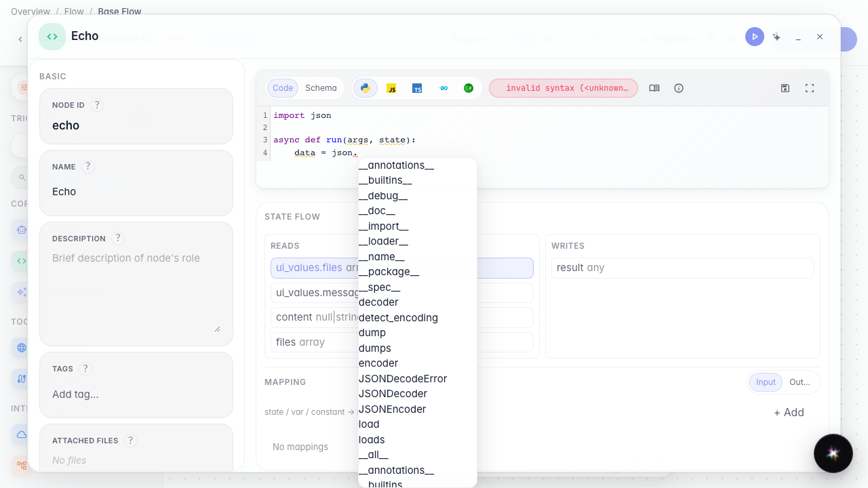Switch code language to JavaScript
The width and height of the screenshot is (868, 488).
coord(391,88)
